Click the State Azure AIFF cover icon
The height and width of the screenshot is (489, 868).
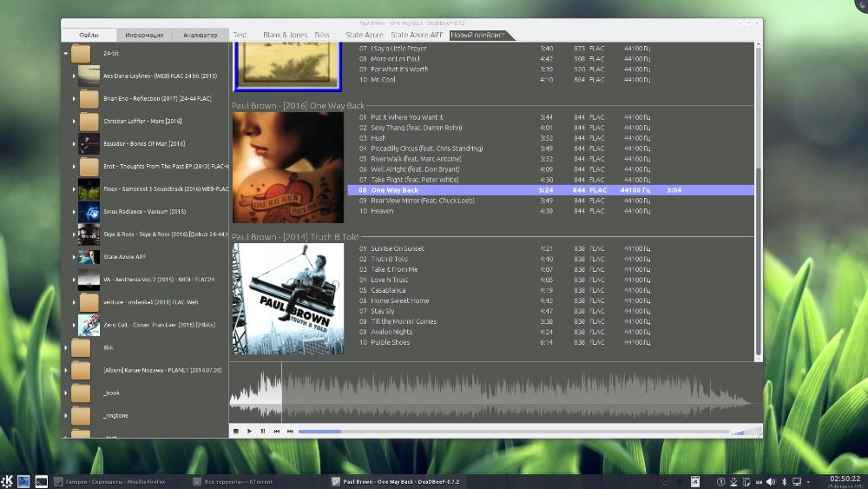tap(89, 257)
